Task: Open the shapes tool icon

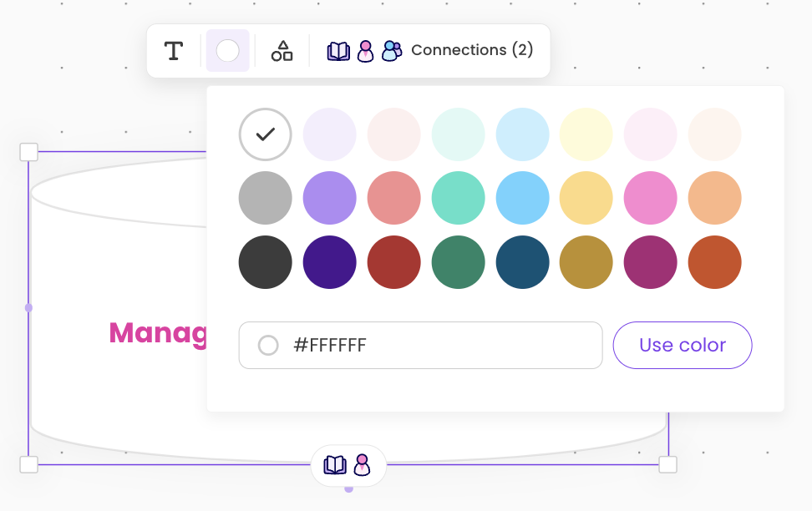Action: click(x=282, y=51)
